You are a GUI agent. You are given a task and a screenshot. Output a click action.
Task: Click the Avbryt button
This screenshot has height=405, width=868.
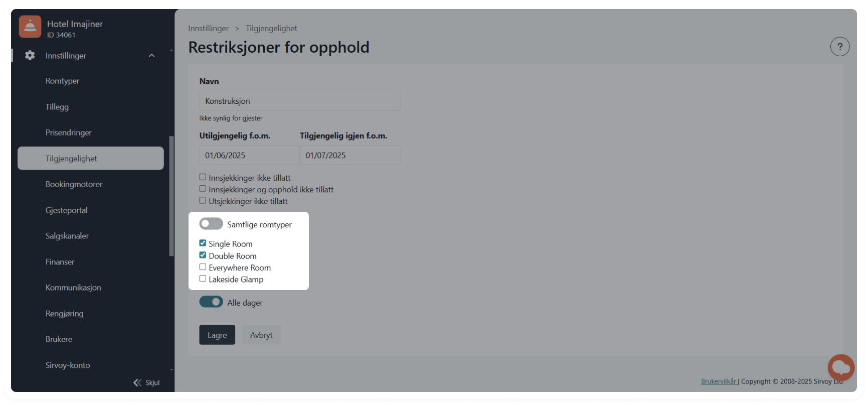point(261,335)
